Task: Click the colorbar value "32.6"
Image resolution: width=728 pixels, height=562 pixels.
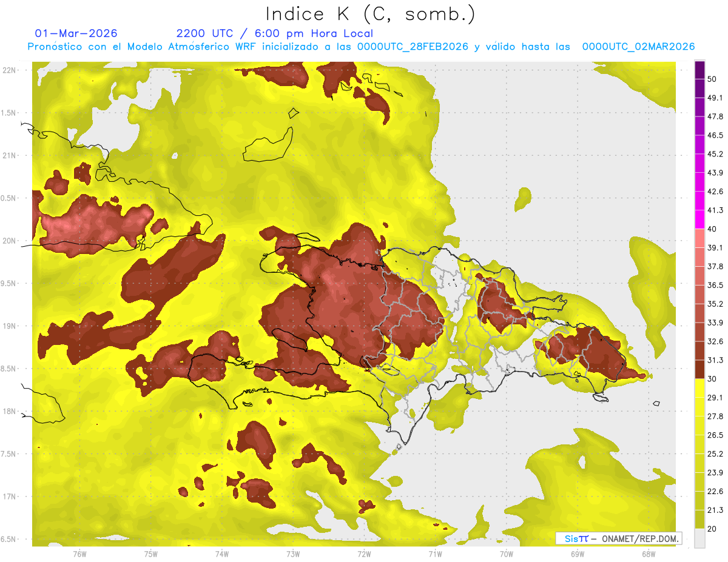Action: pyautogui.click(x=715, y=342)
